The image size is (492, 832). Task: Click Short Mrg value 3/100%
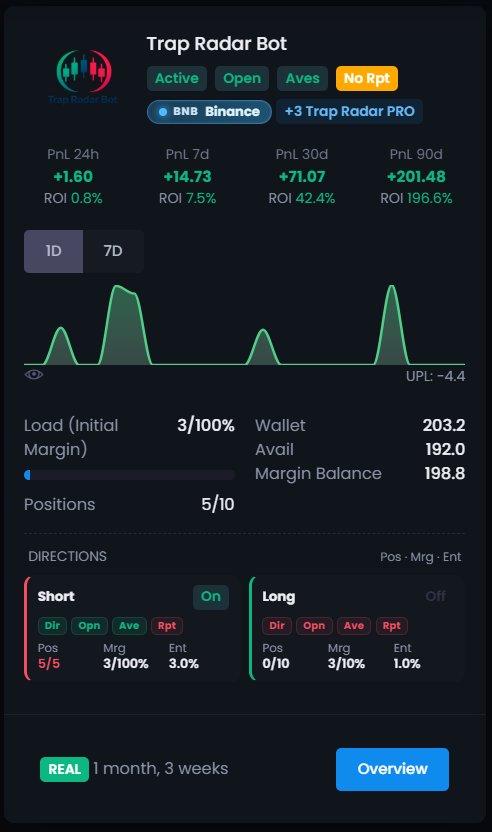pos(126,664)
